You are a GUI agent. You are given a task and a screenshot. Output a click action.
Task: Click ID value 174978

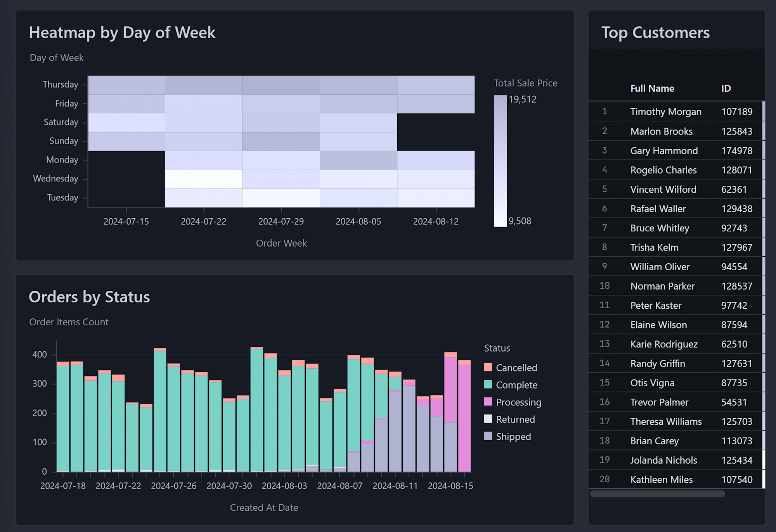(x=737, y=150)
